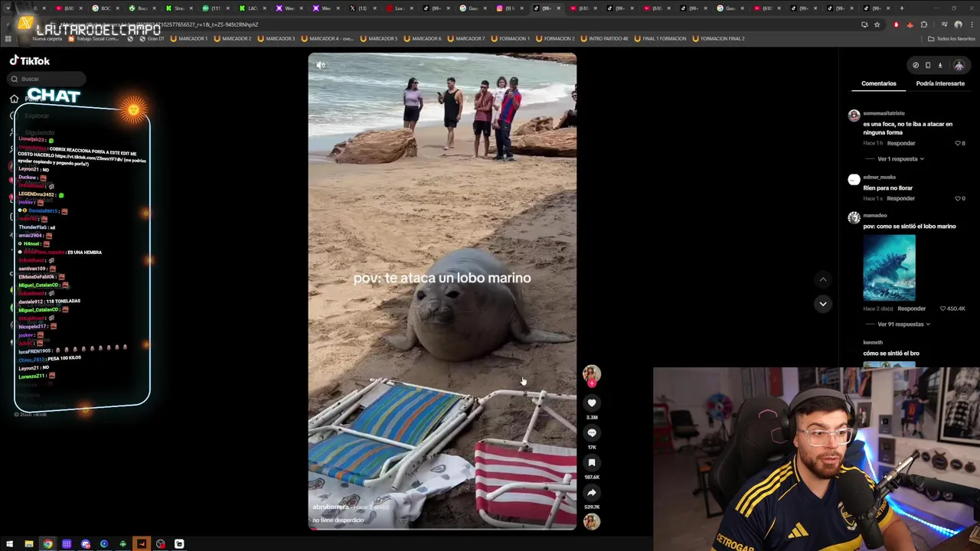This screenshot has width=980, height=551.
Task: Toggle video mute with the speaker icon
Action: tap(321, 65)
